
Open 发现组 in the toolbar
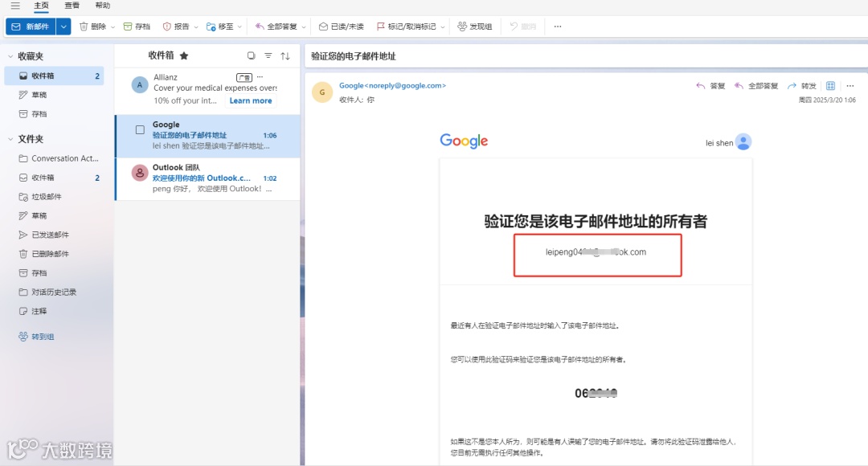474,27
